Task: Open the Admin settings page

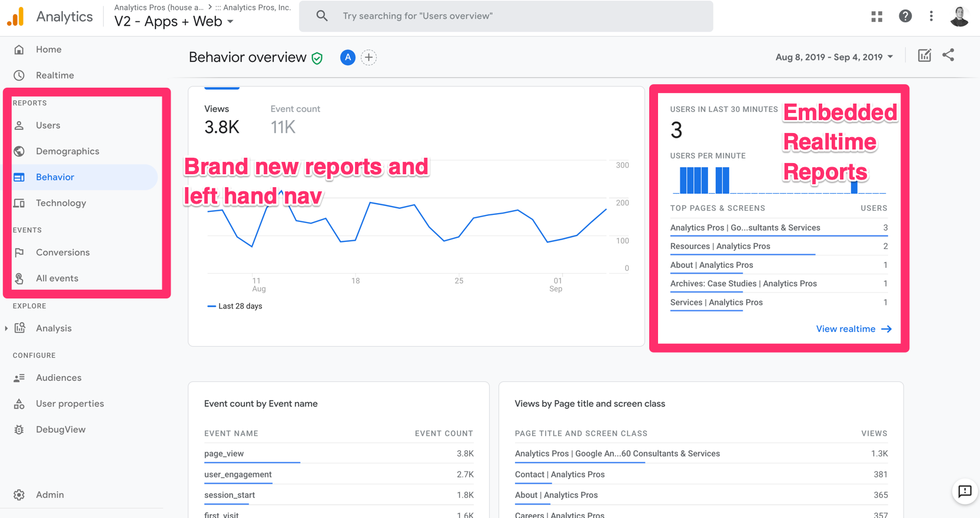Action: pyautogui.click(x=50, y=495)
